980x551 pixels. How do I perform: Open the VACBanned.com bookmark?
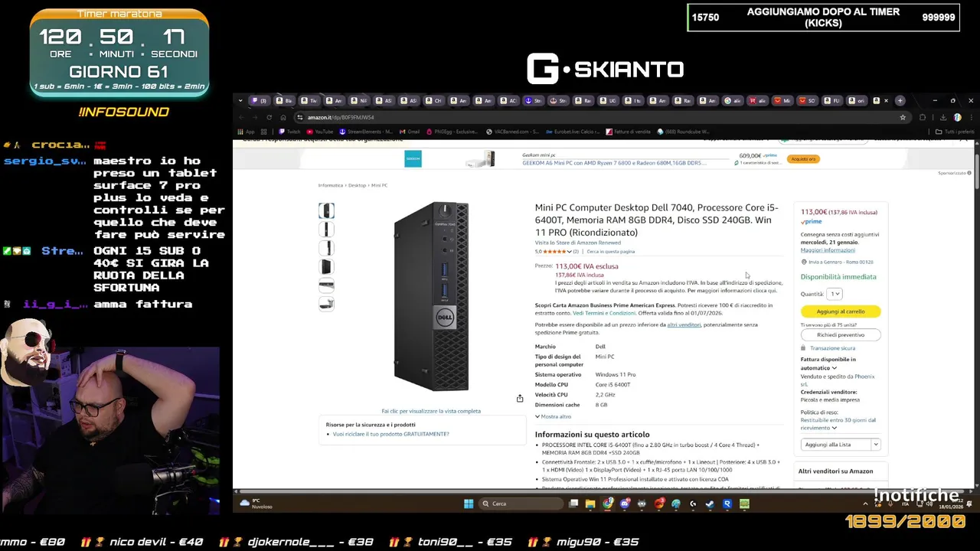pos(512,132)
